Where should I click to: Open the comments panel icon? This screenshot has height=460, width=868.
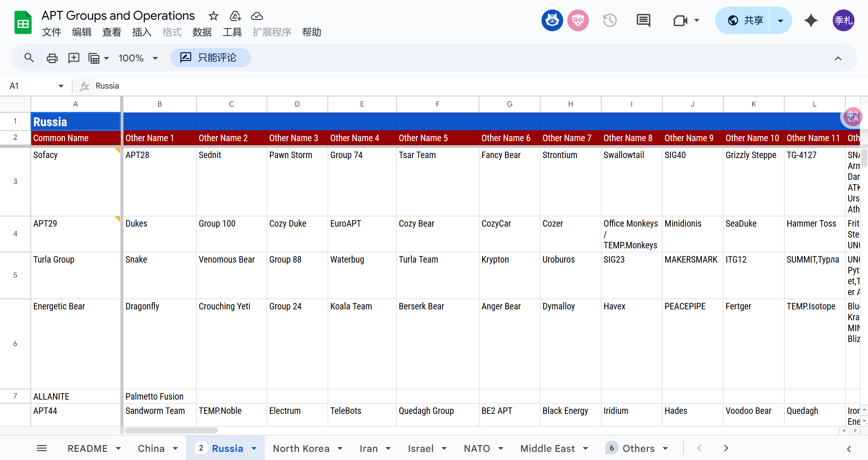pos(643,20)
